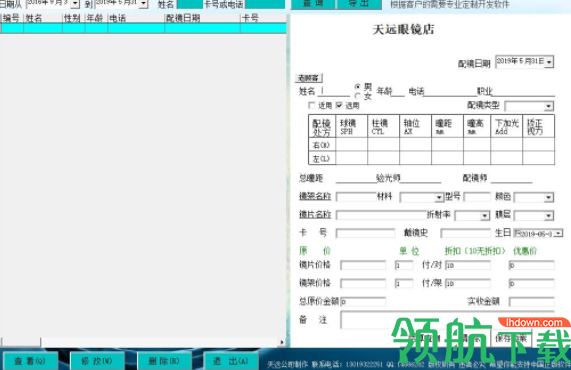Click the 镜片名称 input field
This screenshot has width=571, height=370.
click(x=381, y=215)
